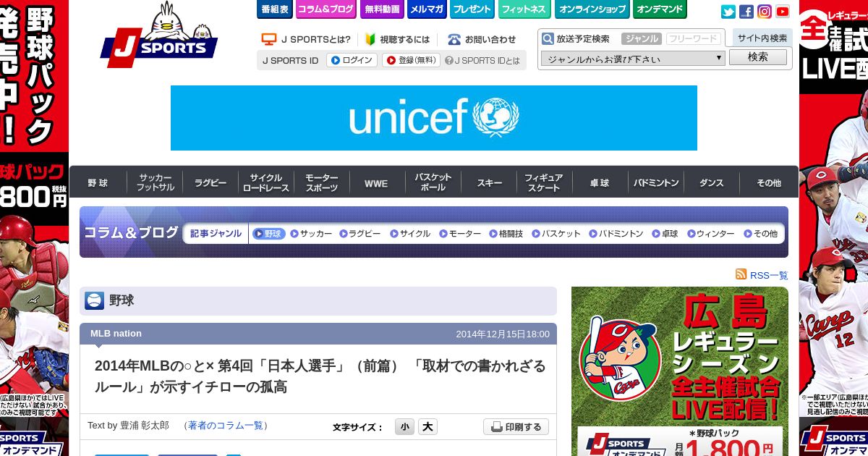
Task: Click the article title 2014年MLBの○と×
Action: (x=320, y=376)
